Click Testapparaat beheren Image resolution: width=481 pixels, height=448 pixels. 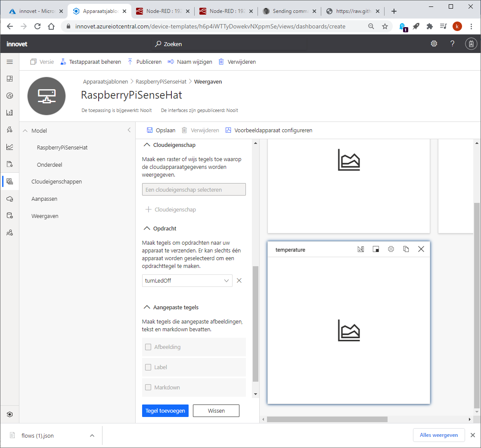[x=91, y=62]
